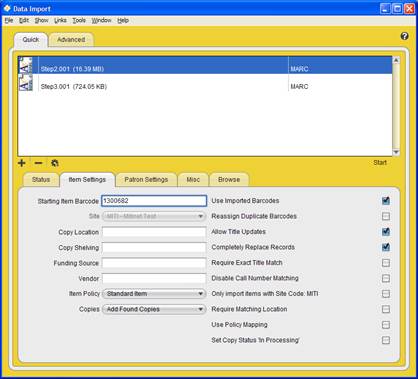Open the disabled Site dropdown
The width and height of the screenshot is (418, 379).
click(154, 216)
